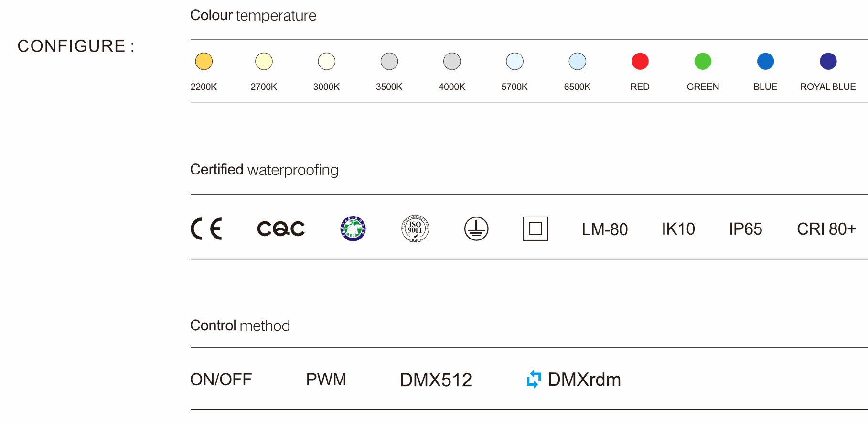Screen dimensions: 868x424
Task: Click the protective earth ground symbol
Action: (x=476, y=228)
